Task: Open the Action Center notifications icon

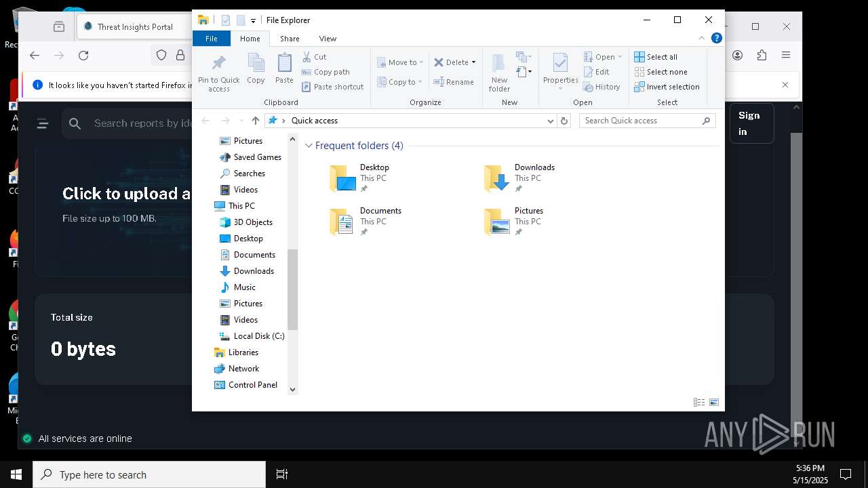Action: (x=846, y=474)
